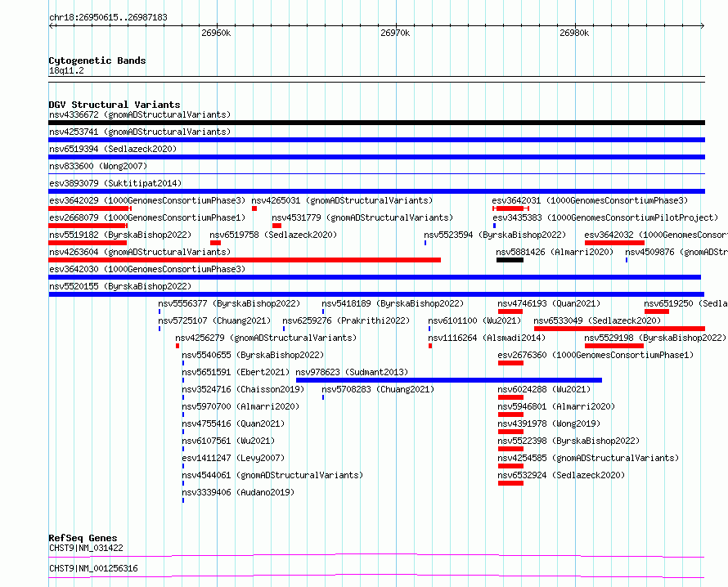Click the 18q11.2 cytogenetic band label

(x=66, y=70)
